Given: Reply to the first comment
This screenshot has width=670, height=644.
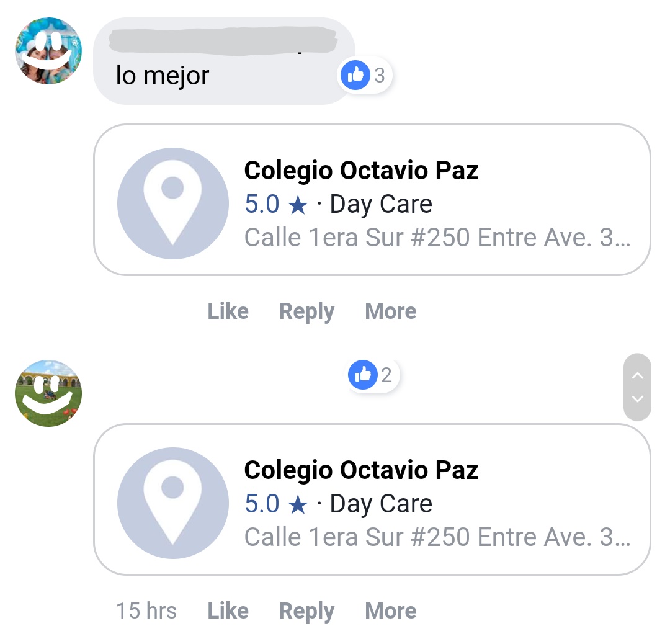Looking at the screenshot, I should point(306,311).
